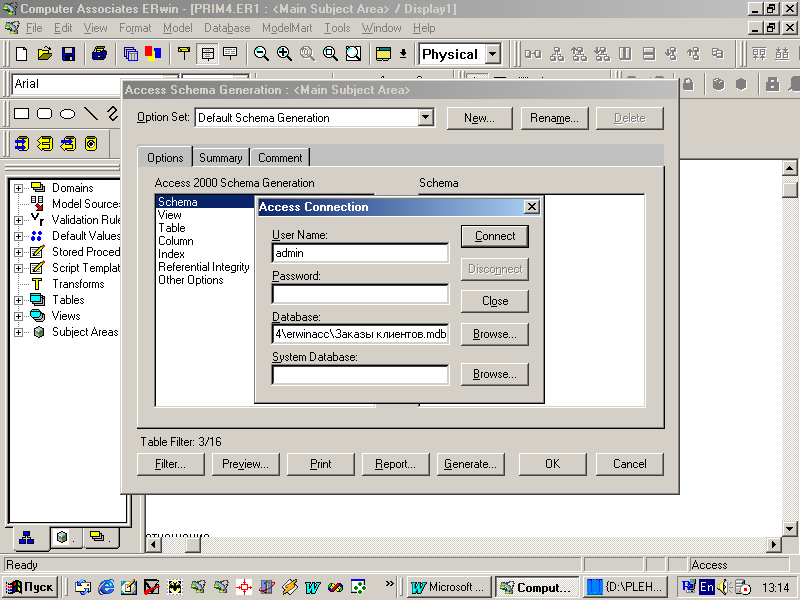Select the Options tab

coord(165,158)
